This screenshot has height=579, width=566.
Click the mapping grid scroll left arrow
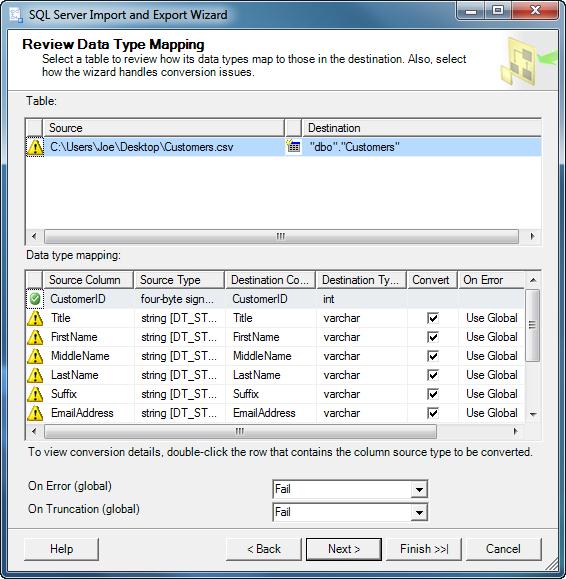click(x=34, y=431)
